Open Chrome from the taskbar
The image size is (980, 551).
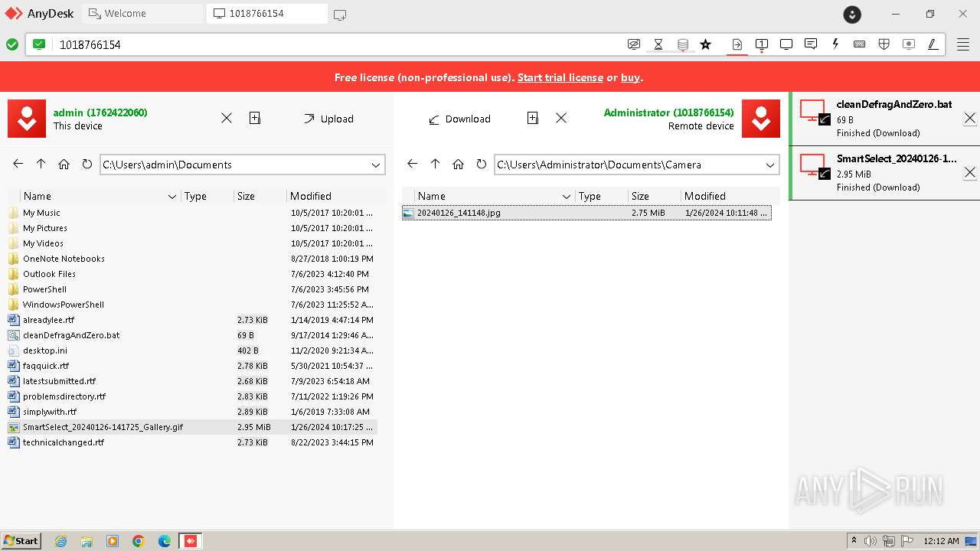(139, 541)
